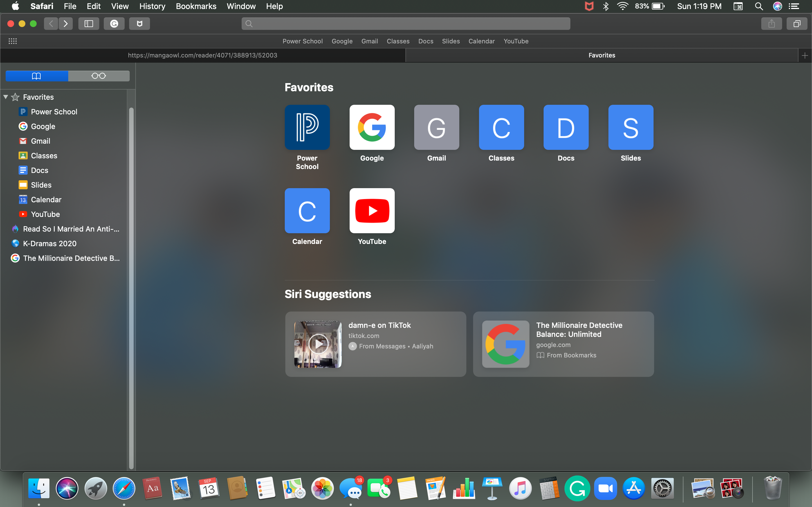Click the Grammarly extension icon
Viewport: 812px width, 507px height.
click(114, 23)
